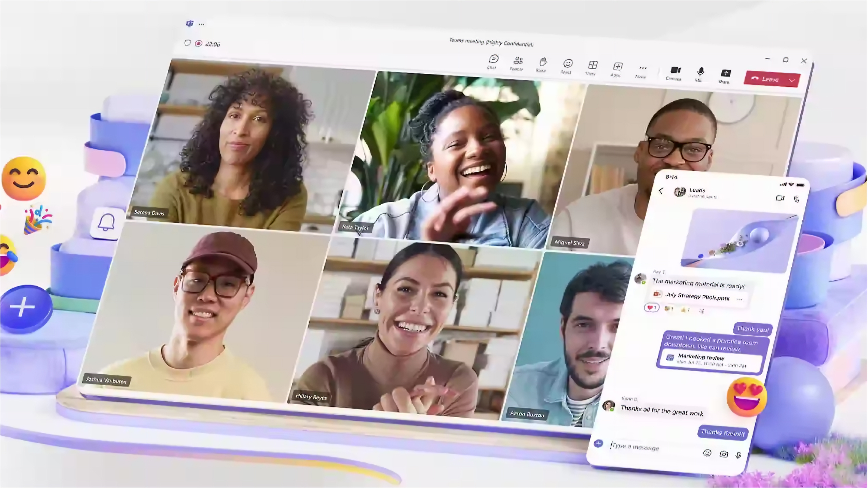Click the phone Wi-Fi status icon
868x488 pixels.
tap(791, 184)
